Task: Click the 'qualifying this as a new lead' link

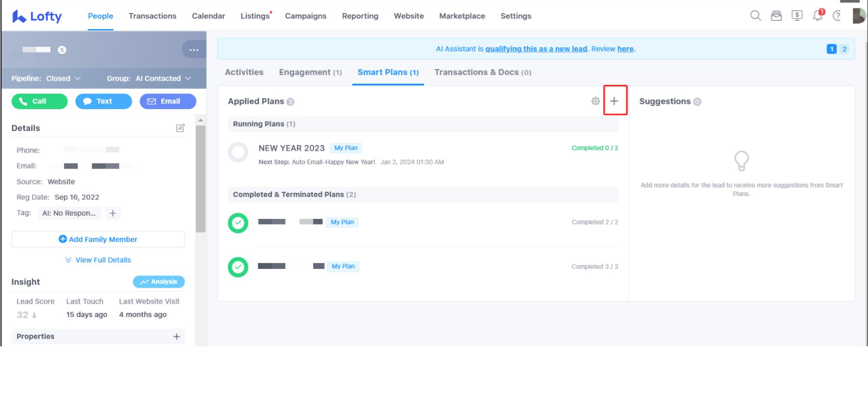Action: (x=536, y=49)
